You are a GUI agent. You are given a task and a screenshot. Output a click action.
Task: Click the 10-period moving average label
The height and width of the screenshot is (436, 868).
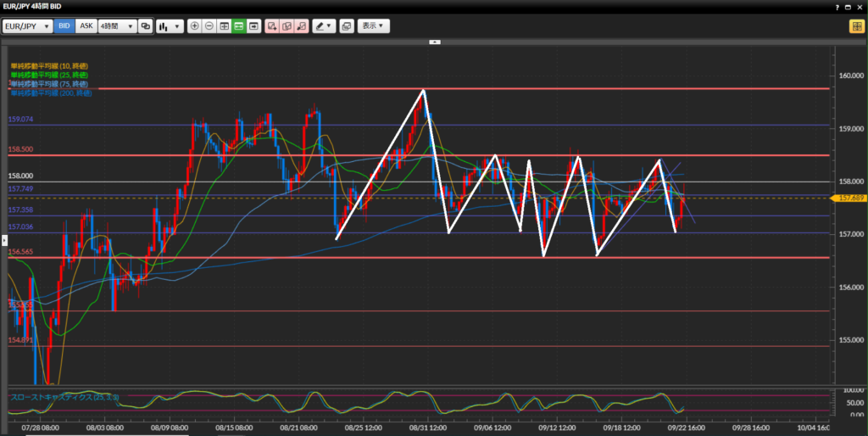pyautogui.click(x=49, y=66)
